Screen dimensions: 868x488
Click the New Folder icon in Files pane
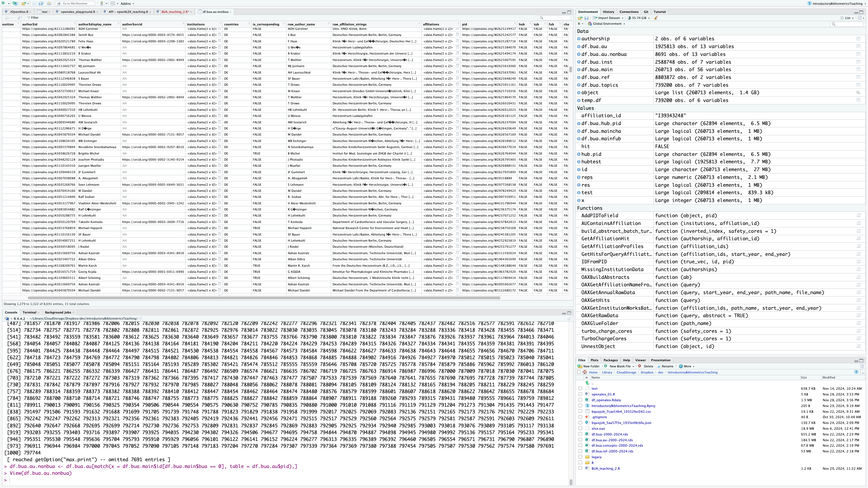(x=580, y=366)
